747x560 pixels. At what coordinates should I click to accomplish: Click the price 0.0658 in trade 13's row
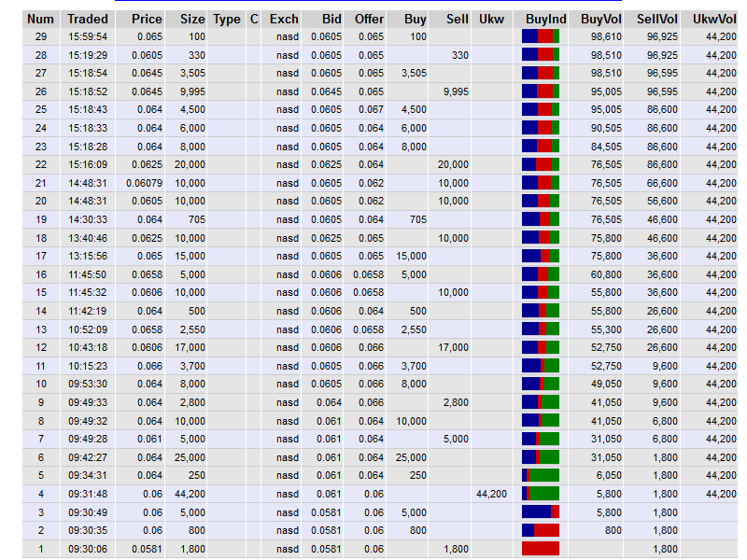click(x=147, y=329)
